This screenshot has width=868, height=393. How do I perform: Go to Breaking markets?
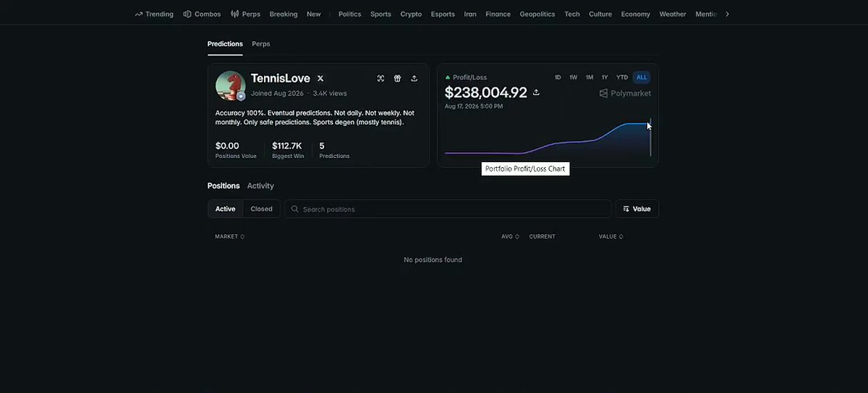(284, 14)
